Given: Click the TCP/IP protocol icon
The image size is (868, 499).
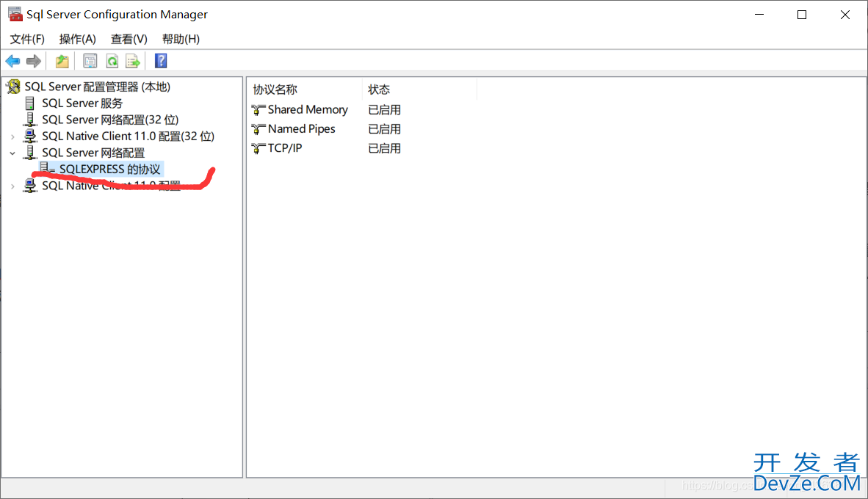Looking at the screenshot, I should click(258, 148).
